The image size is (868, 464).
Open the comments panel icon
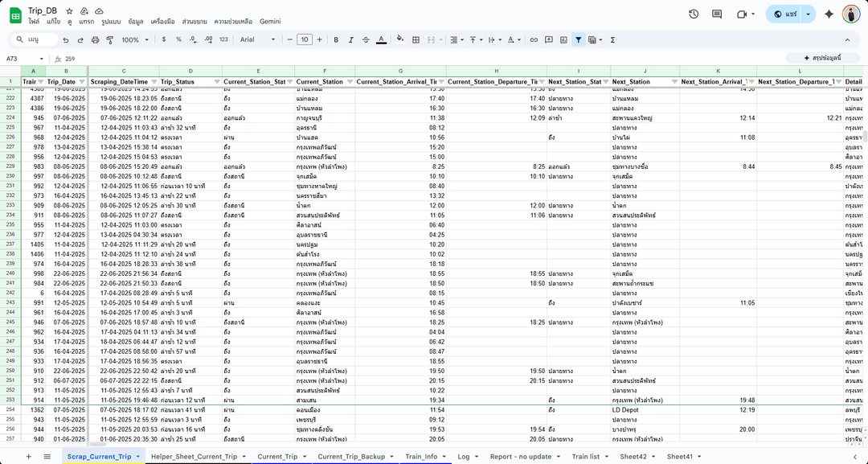[x=717, y=14]
